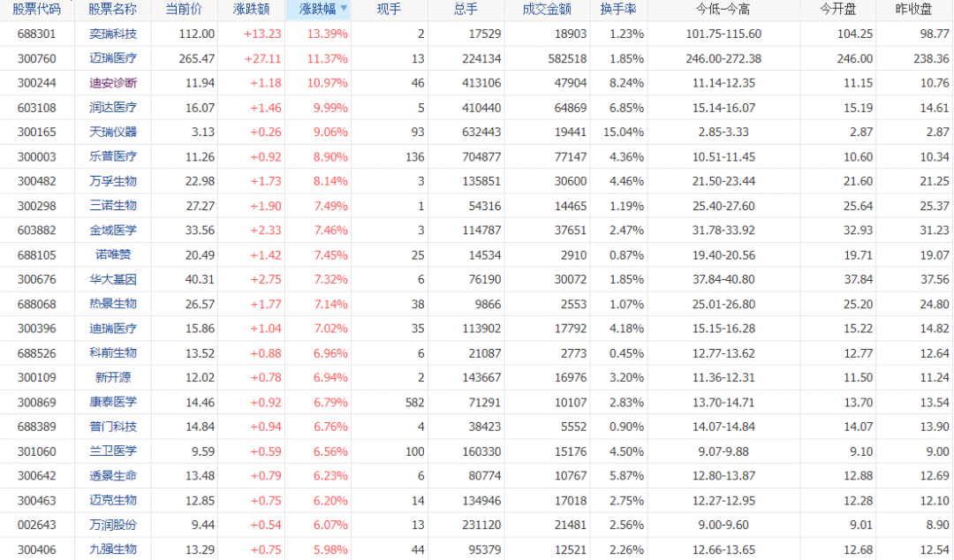The image size is (954, 560).
Task: Click the 今低-今高 column header
Action: tap(723, 9)
